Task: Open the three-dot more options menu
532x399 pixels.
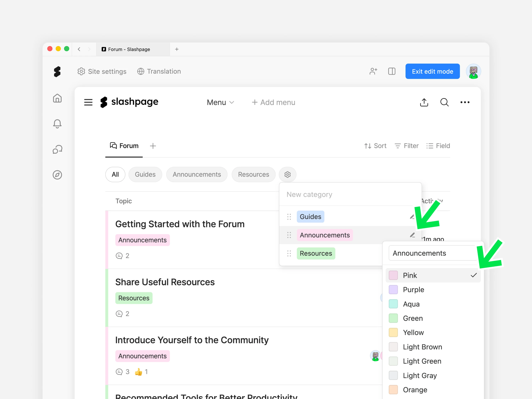Action: [x=465, y=102]
